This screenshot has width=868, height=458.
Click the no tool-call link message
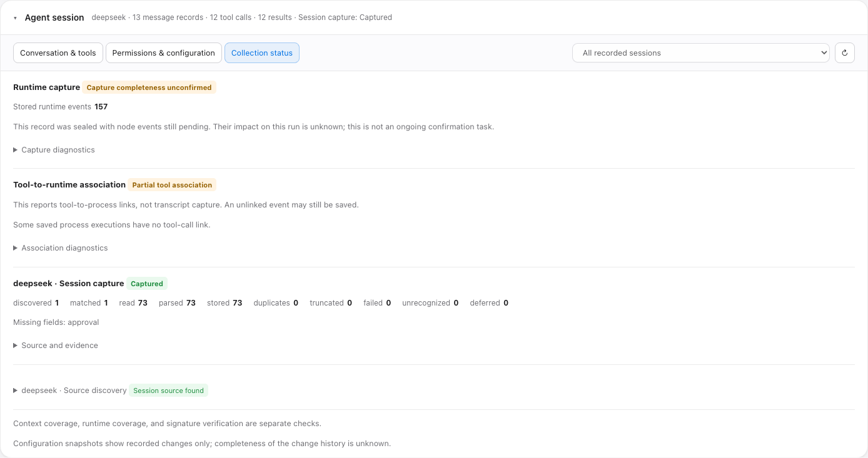pyautogui.click(x=112, y=225)
